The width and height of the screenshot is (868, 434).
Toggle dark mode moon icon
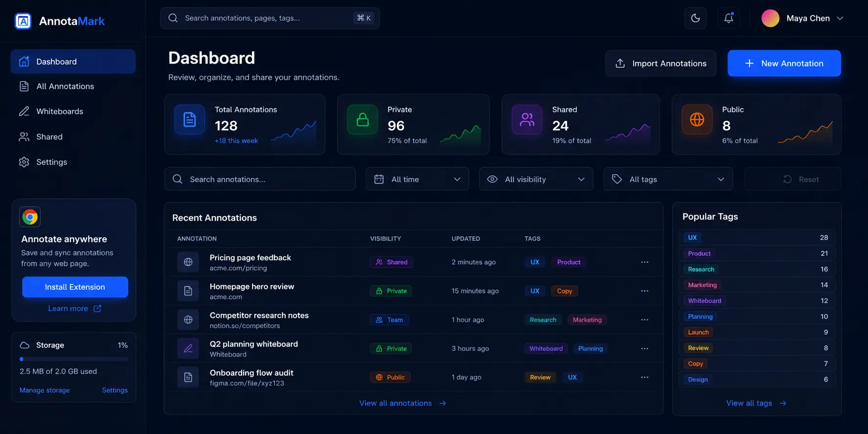(695, 18)
